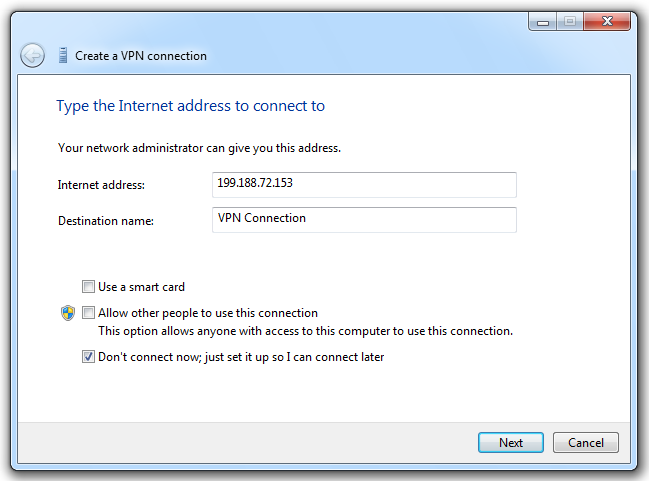This screenshot has height=481, width=649.
Task: Check Allow other people to use this connection
Action: click(x=89, y=313)
